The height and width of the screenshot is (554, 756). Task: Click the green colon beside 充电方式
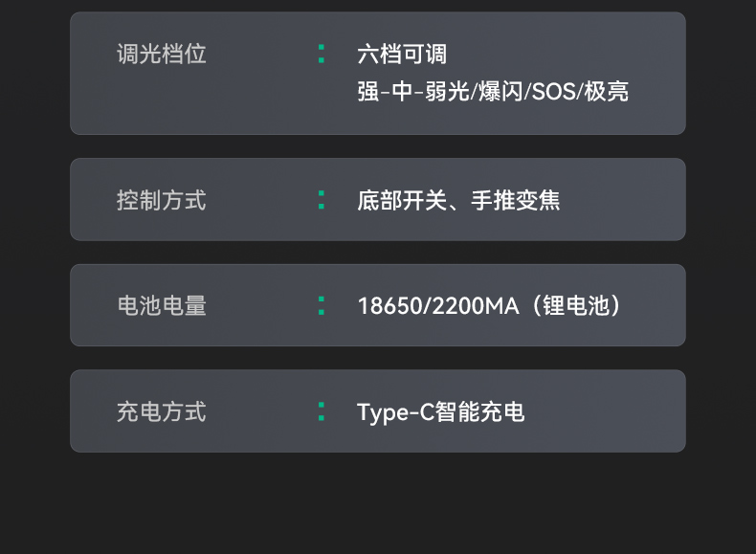[x=322, y=411]
